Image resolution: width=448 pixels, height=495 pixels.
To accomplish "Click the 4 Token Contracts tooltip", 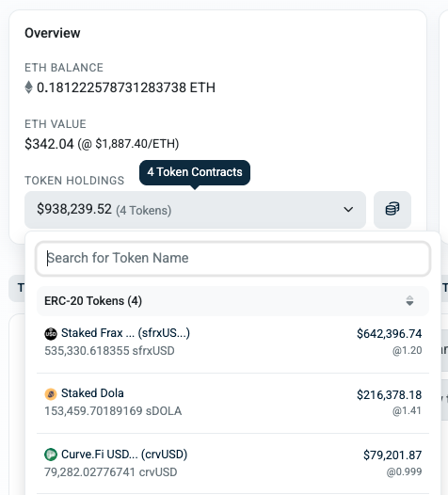I will point(195,172).
